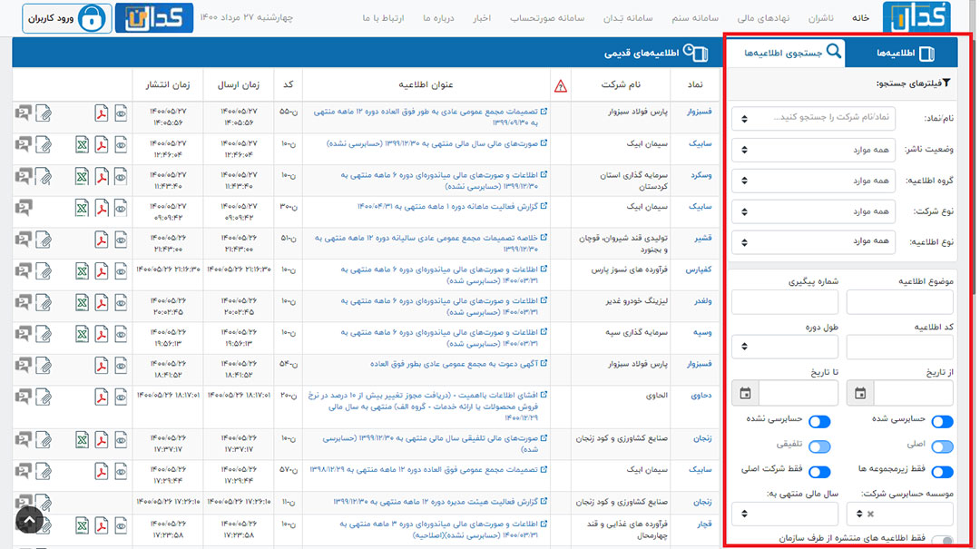Open the گروه اطلاعیه dropdown
980x549 pixels.
(x=813, y=181)
